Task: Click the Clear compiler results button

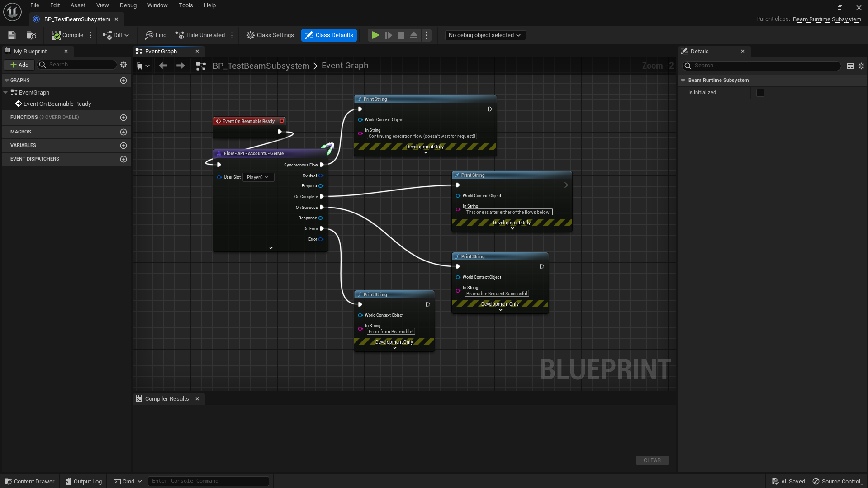Action: click(x=652, y=460)
